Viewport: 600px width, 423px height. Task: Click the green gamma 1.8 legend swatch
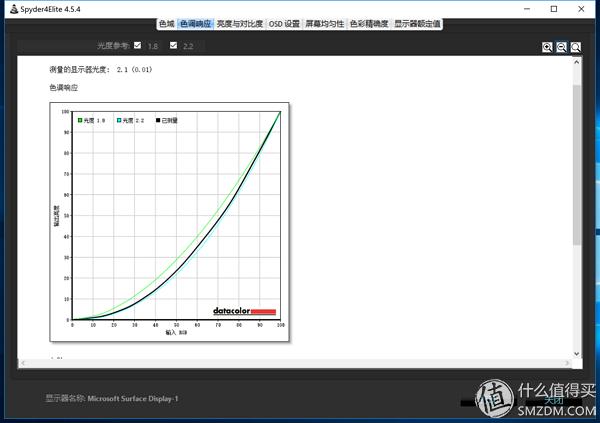tap(80, 120)
